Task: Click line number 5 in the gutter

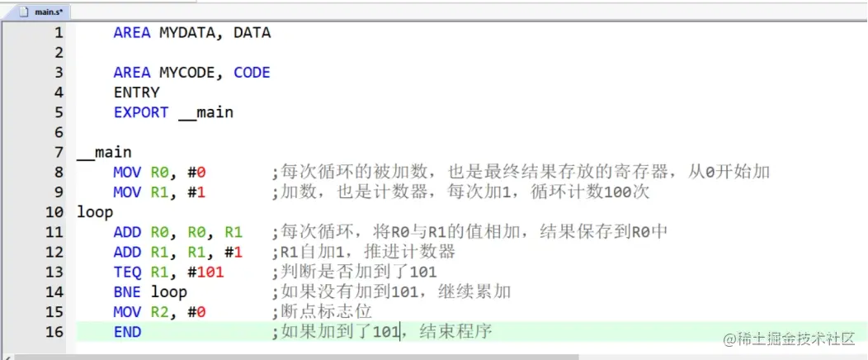Action: 59,112
